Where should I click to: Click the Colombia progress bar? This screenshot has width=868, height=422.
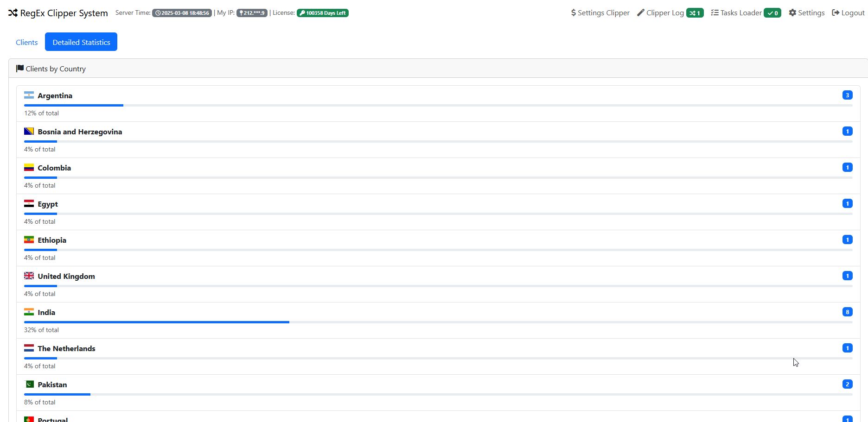click(x=438, y=177)
